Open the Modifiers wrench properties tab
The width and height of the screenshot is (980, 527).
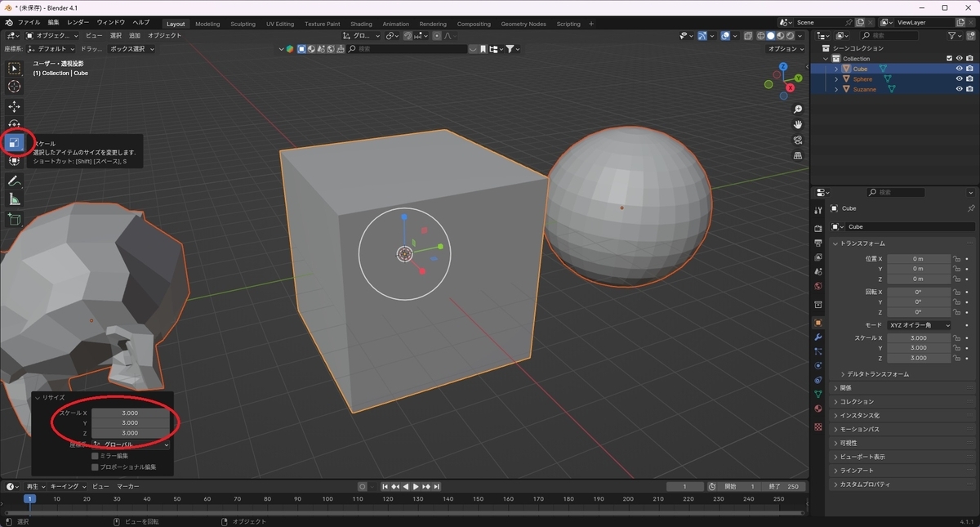click(818, 337)
